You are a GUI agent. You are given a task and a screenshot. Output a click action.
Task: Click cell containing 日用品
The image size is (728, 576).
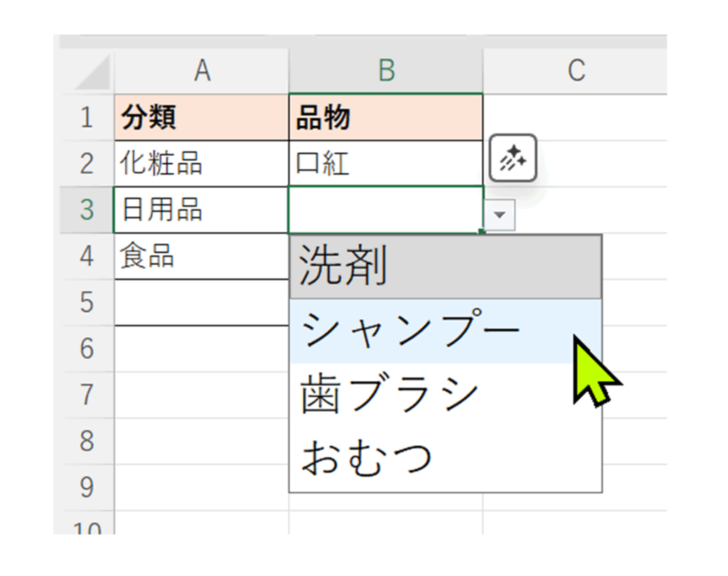(x=202, y=210)
